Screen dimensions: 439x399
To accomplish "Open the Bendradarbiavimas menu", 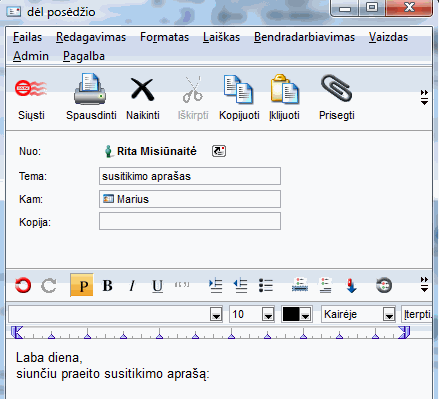I will pos(304,37).
